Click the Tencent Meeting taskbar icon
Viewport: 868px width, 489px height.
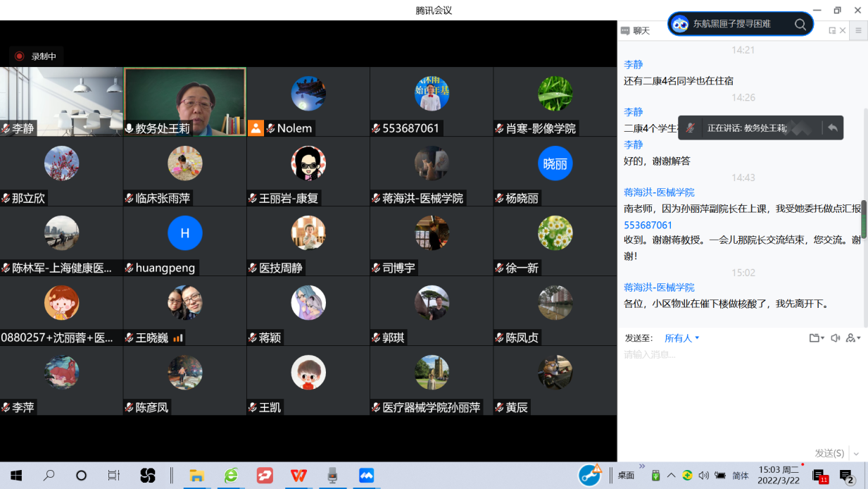pos(366,476)
